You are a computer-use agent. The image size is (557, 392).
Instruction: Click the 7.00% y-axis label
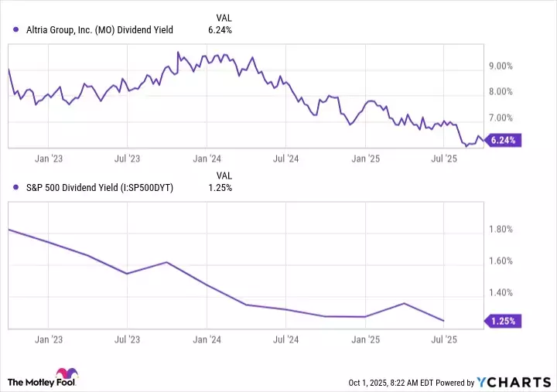[501, 118]
